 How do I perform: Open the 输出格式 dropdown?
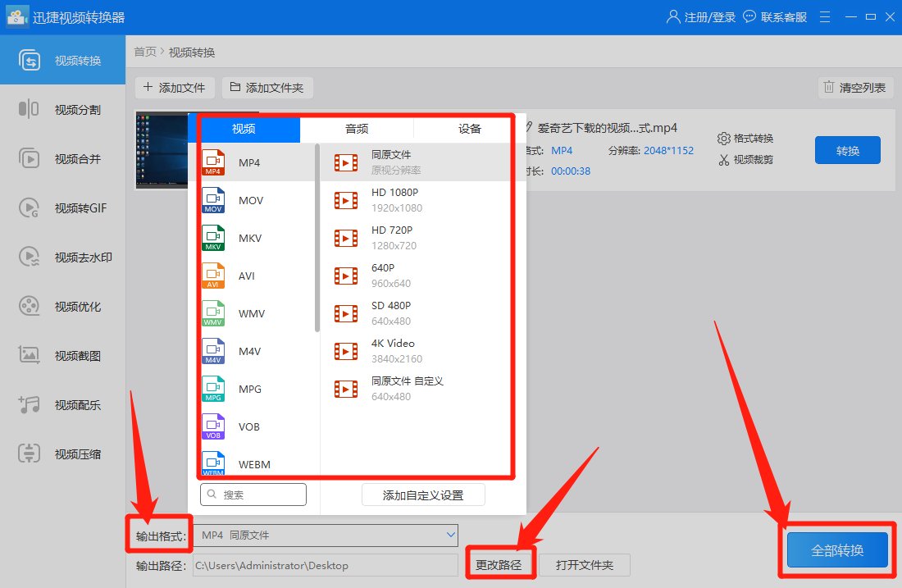(x=326, y=535)
